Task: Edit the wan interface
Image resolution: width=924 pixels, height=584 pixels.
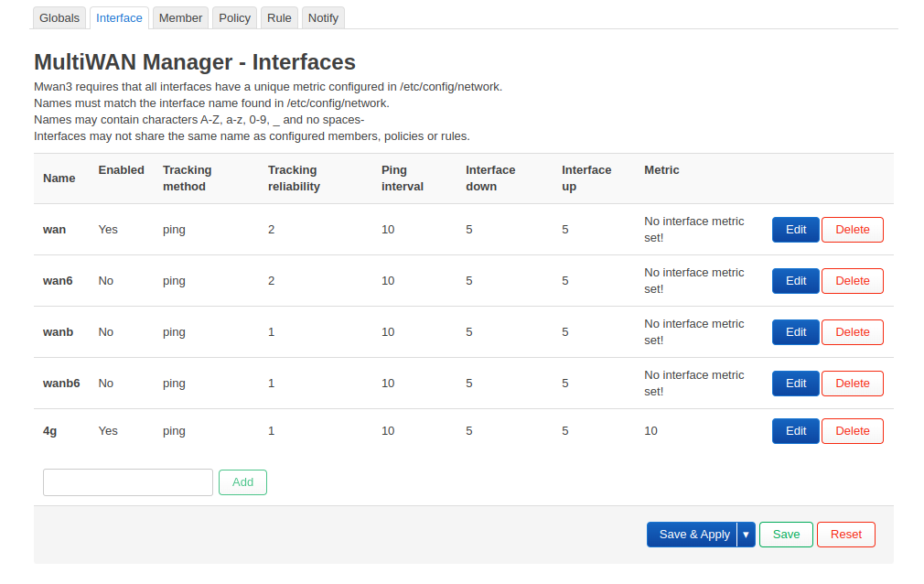Action: point(796,230)
